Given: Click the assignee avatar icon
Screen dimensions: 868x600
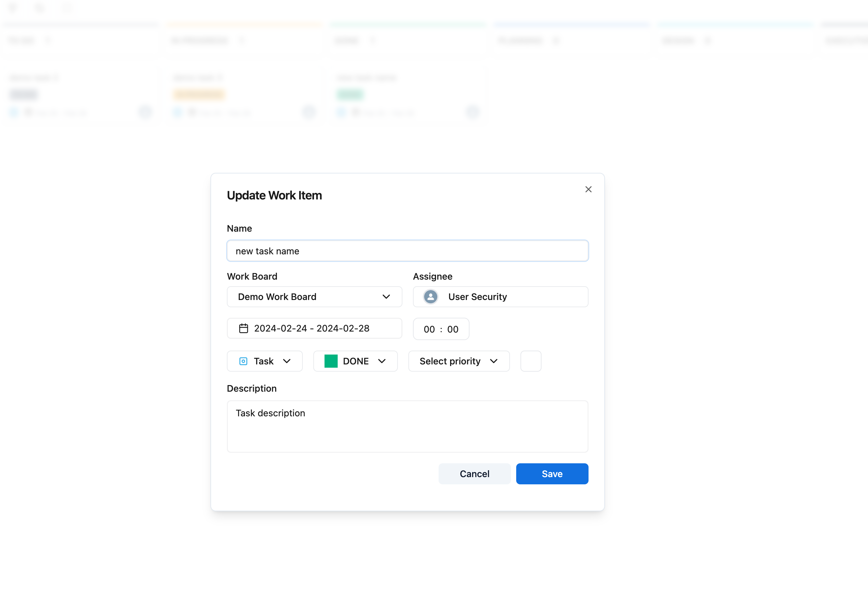Looking at the screenshot, I should (430, 297).
